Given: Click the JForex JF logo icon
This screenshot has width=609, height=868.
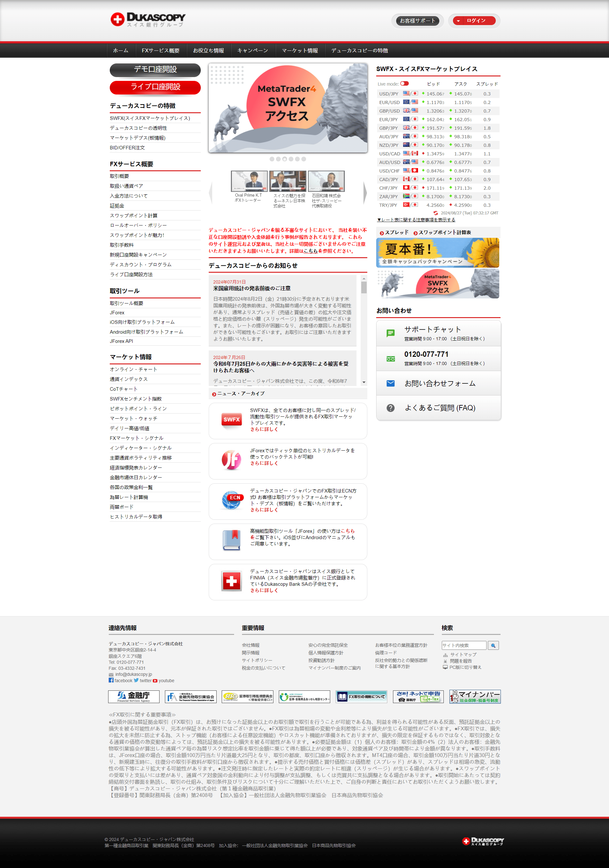Looking at the screenshot, I should [x=231, y=460].
